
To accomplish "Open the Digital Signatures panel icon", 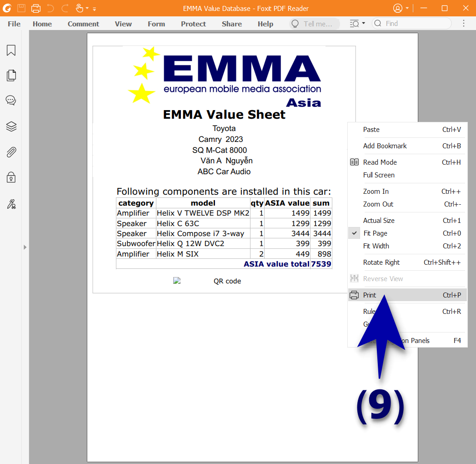I will [11, 204].
